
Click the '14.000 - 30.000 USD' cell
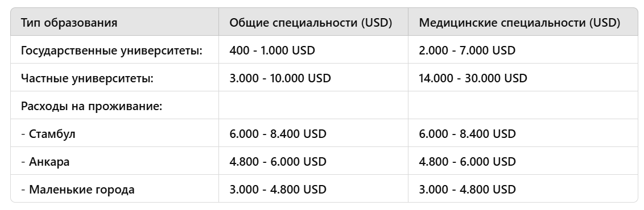[x=473, y=78]
